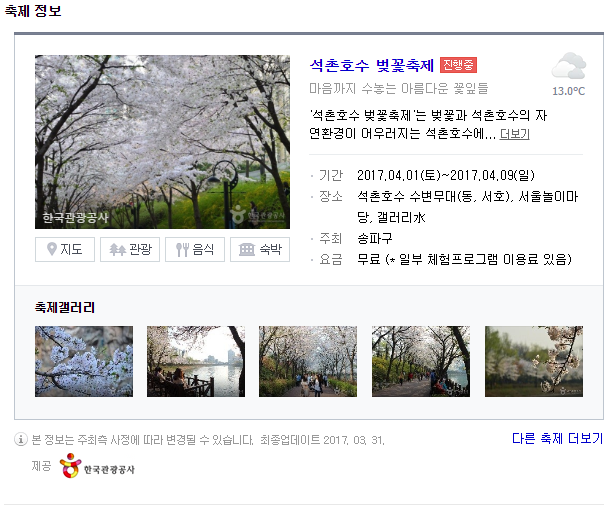This screenshot has width=611, height=506.
Task: Click the fork and spoon 음식 icon
Action: click(x=182, y=250)
